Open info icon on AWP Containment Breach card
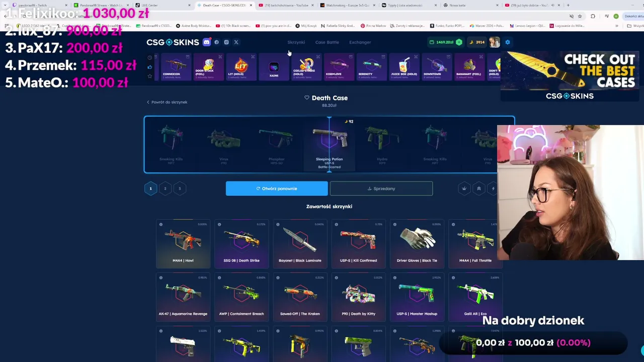644x362 pixels. pyautogui.click(x=219, y=278)
